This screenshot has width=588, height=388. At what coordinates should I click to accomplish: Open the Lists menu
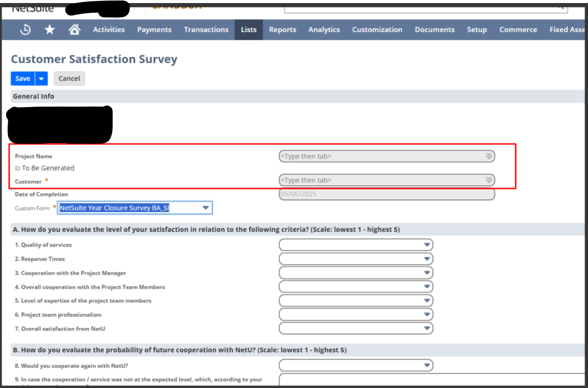[x=248, y=30]
